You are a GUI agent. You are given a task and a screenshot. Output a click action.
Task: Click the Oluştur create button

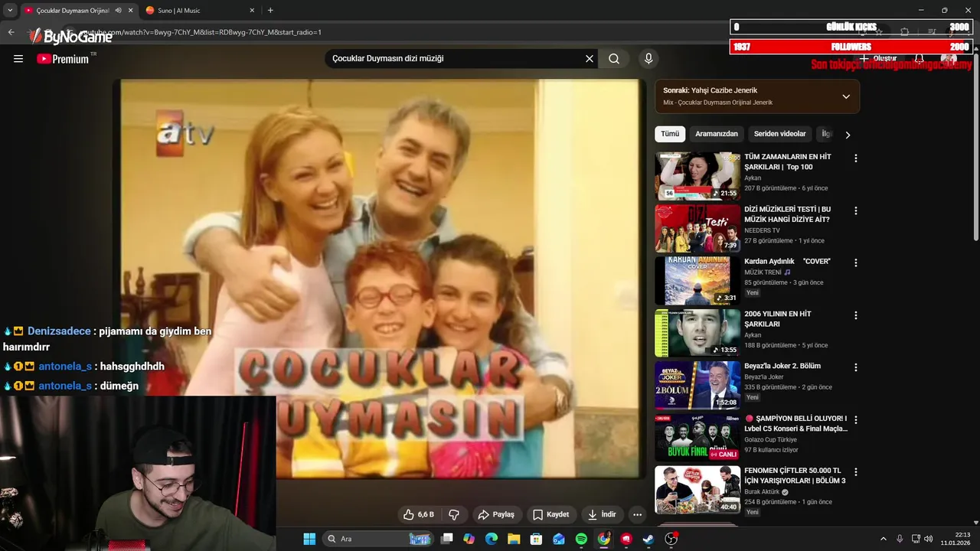click(x=877, y=59)
